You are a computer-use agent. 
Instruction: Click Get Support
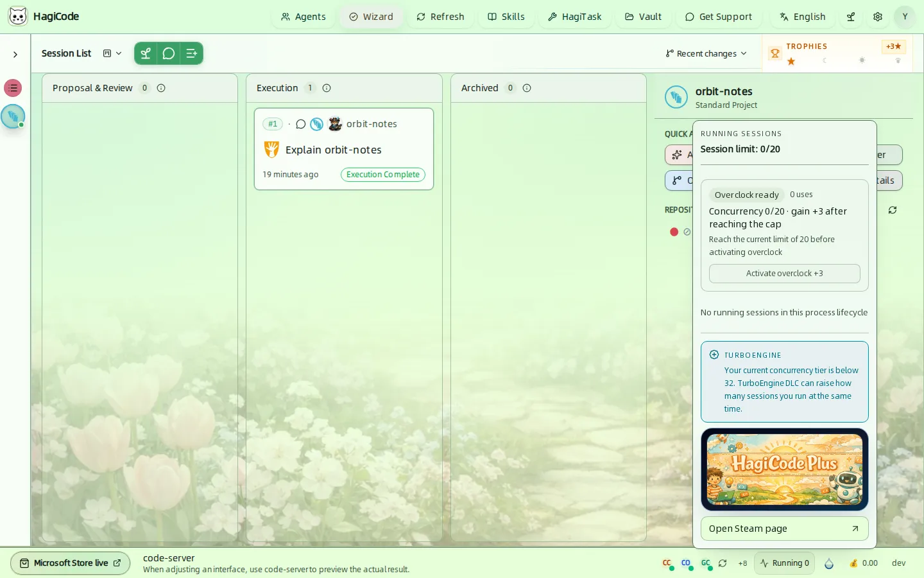pos(719,17)
